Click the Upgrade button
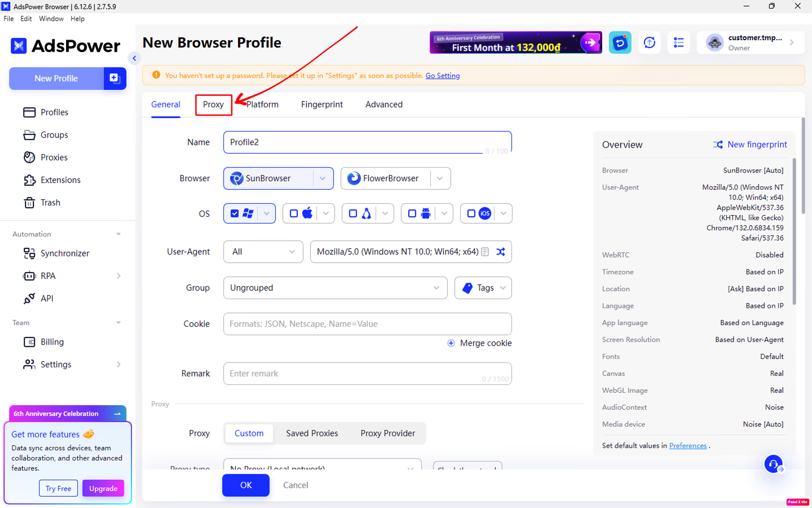Viewport: 812px width, 508px height. click(103, 489)
